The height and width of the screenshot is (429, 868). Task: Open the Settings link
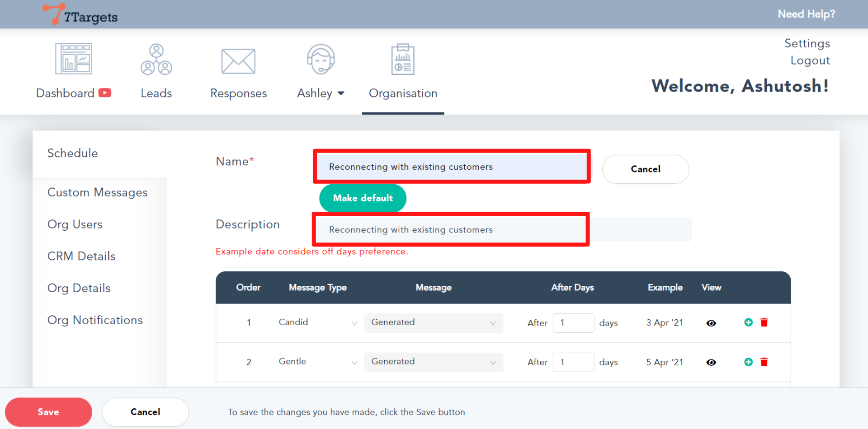[807, 43]
